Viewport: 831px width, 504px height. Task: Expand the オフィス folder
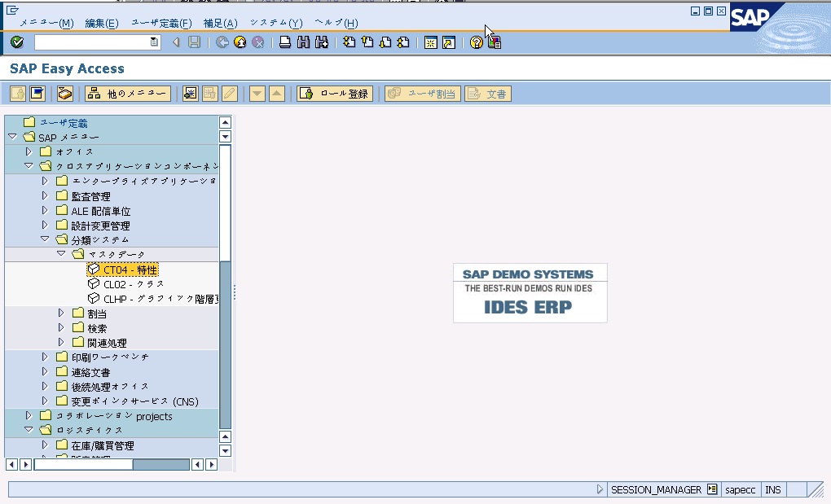point(29,151)
